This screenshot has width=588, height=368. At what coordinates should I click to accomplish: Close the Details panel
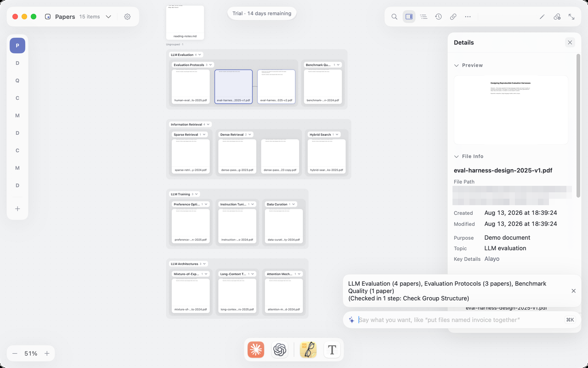[x=570, y=42]
